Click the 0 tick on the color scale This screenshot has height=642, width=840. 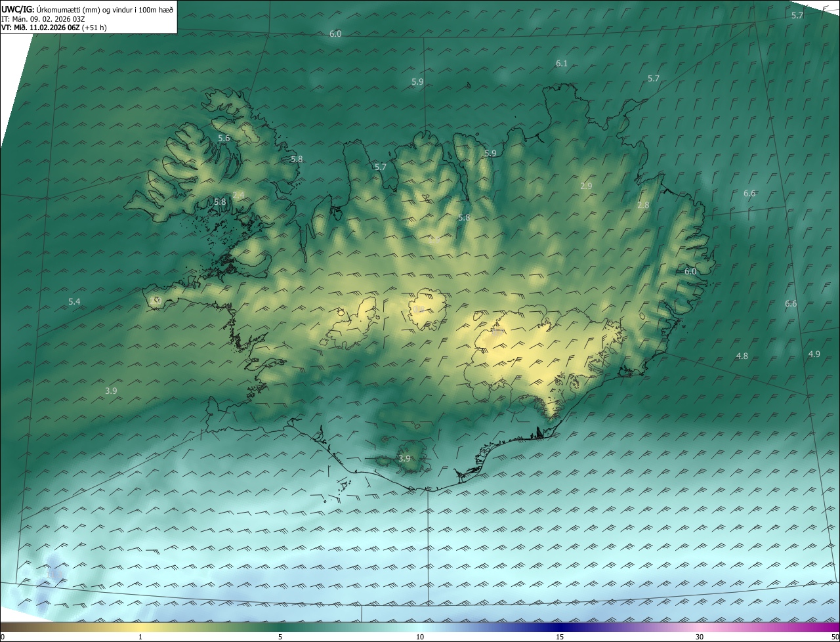pyautogui.click(x=3, y=637)
